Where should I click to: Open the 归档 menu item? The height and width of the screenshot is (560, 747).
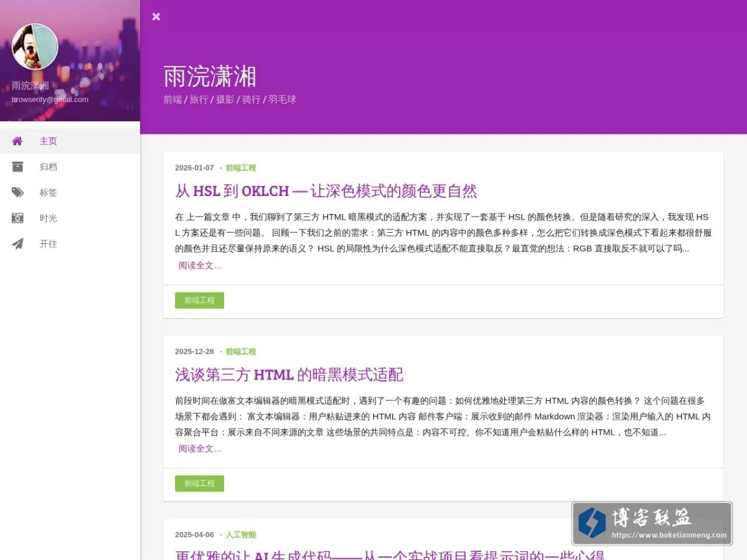(x=70, y=167)
